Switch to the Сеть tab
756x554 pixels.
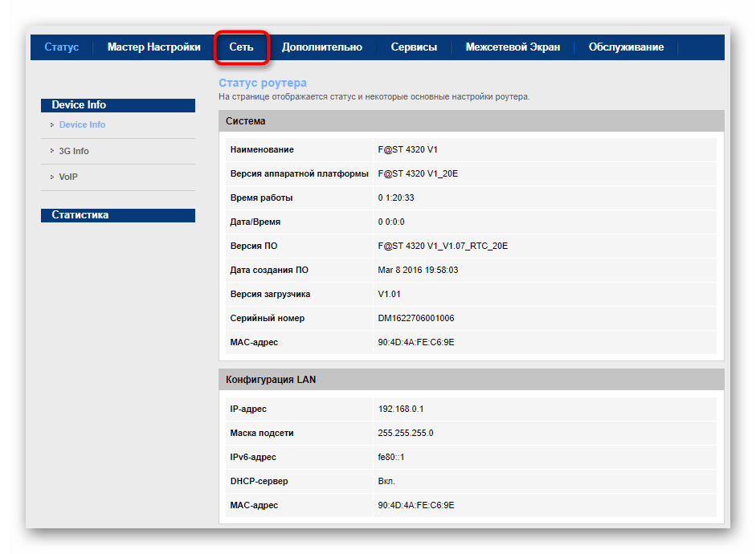(x=241, y=47)
